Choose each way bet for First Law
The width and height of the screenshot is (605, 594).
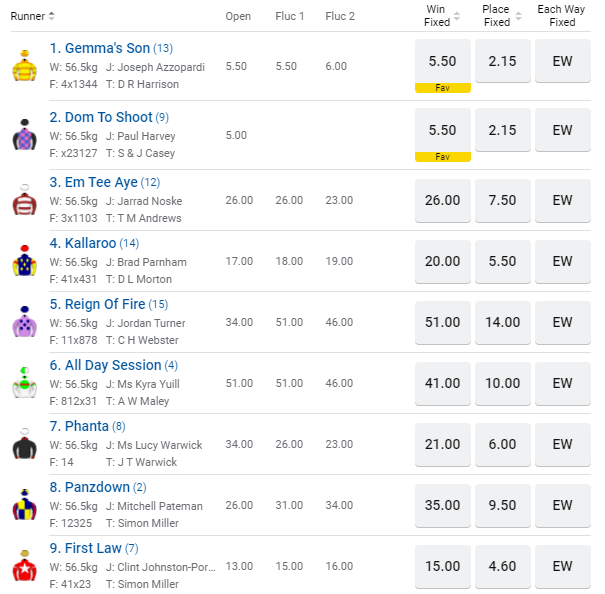[562, 566]
